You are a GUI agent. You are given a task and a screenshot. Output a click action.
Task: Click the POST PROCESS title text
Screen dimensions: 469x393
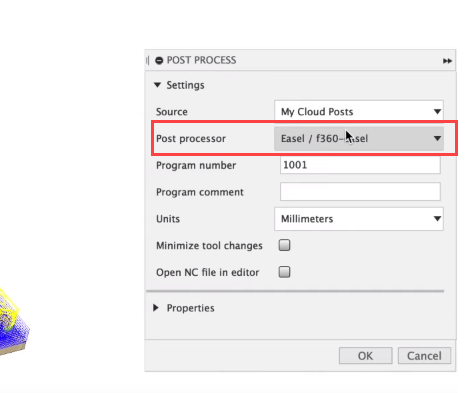pyautogui.click(x=201, y=60)
